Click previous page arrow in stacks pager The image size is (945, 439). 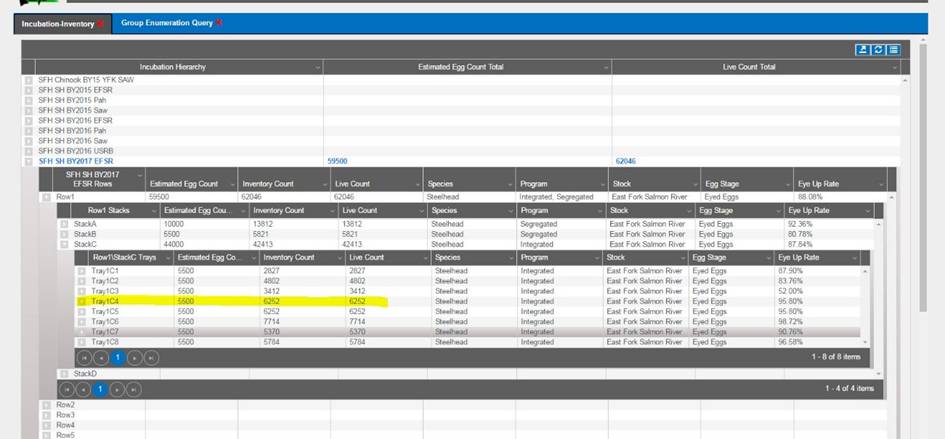[84, 389]
